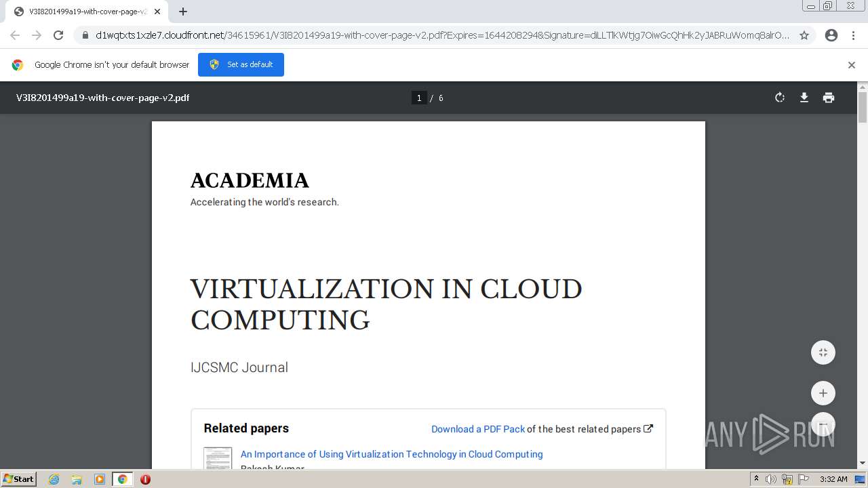The image size is (868, 488).
Task: Click the fit-to-page button
Action: pyautogui.click(x=823, y=352)
